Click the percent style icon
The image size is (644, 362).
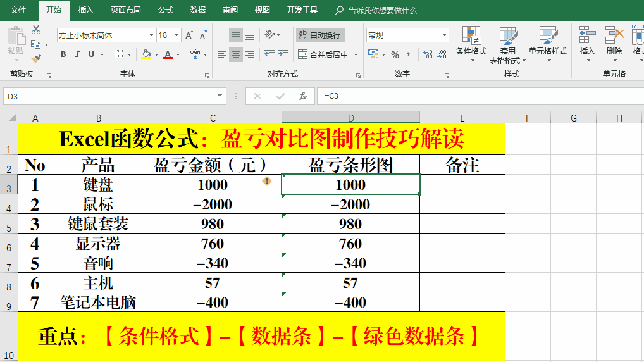(x=395, y=55)
